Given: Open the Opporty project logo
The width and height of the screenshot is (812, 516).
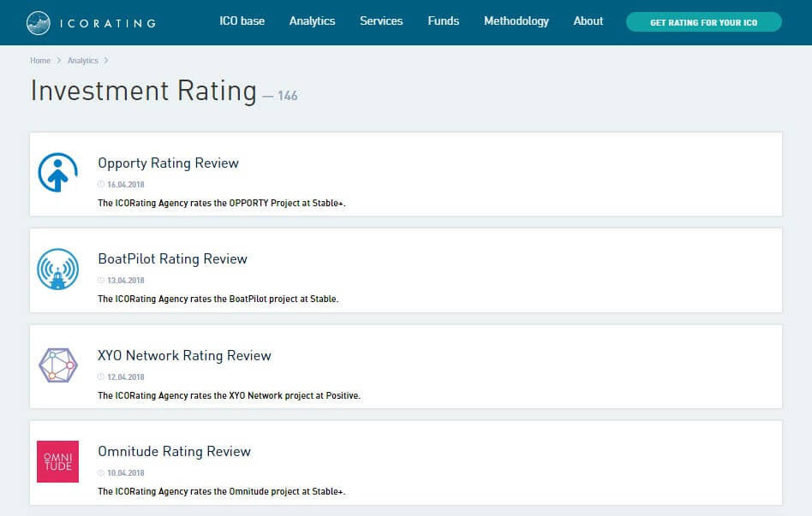Looking at the screenshot, I should (58, 172).
